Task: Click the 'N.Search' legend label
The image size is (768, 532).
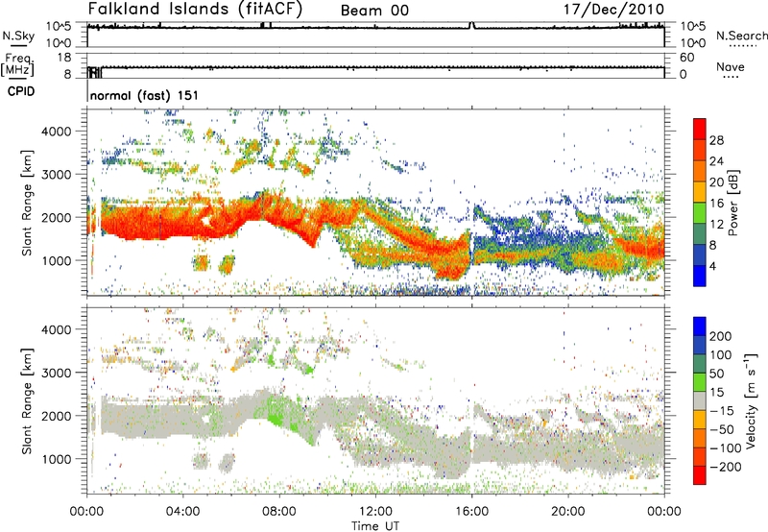Action: click(x=741, y=36)
